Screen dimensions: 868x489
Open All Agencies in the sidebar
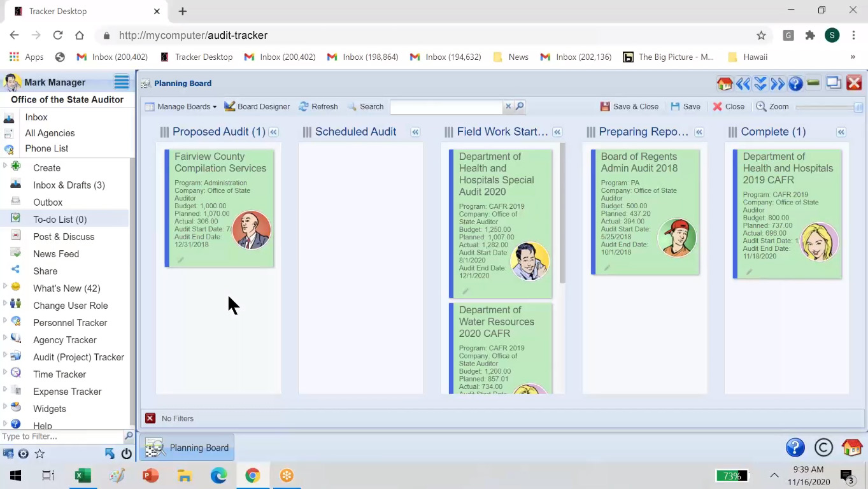pyautogui.click(x=50, y=133)
